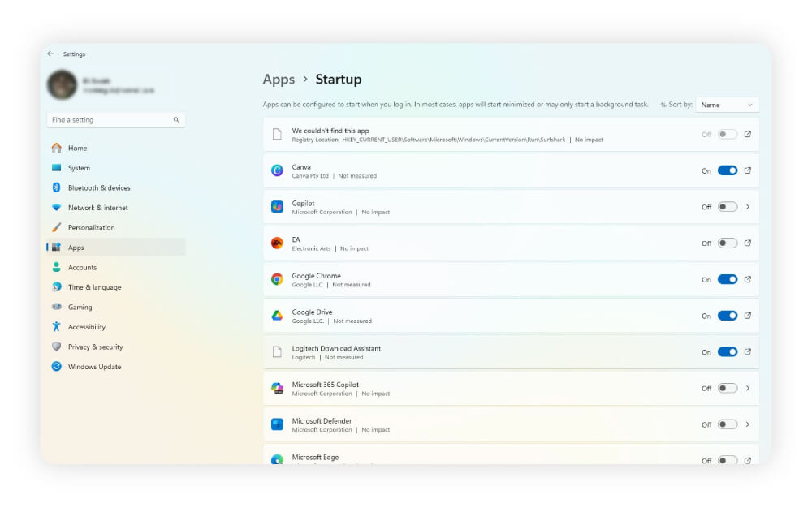
Task: Click the Google Drive app icon
Action: pyautogui.click(x=277, y=316)
